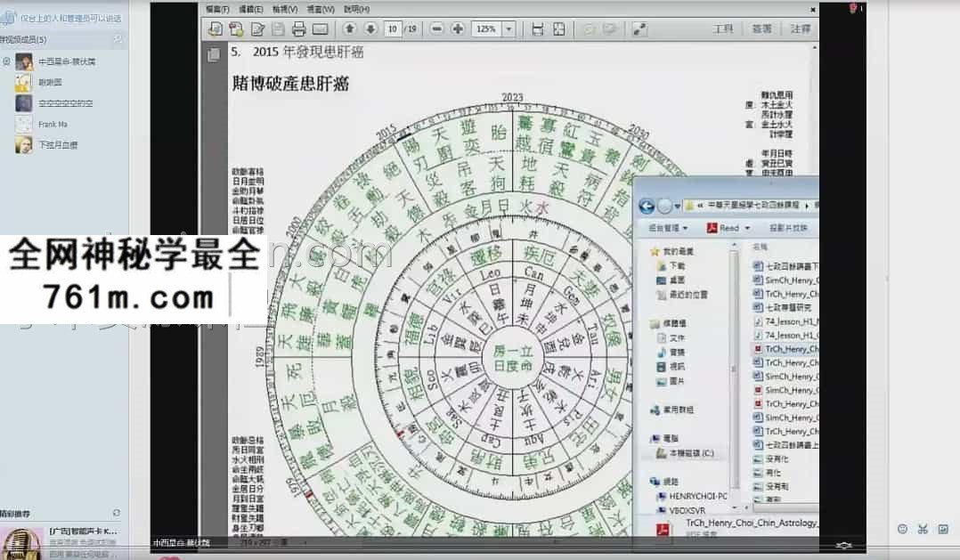Select 最近的位置 in Explorer navigation

[682, 295]
